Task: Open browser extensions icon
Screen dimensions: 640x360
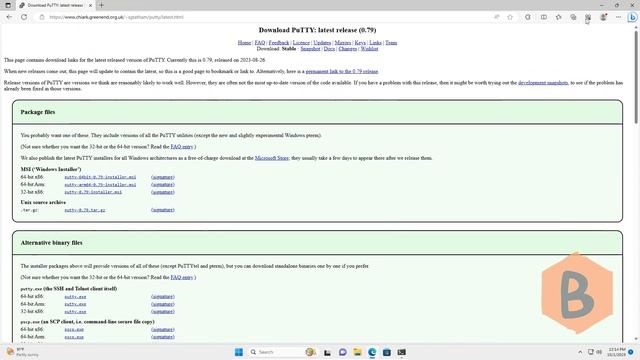Action: (x=528, y=17)
